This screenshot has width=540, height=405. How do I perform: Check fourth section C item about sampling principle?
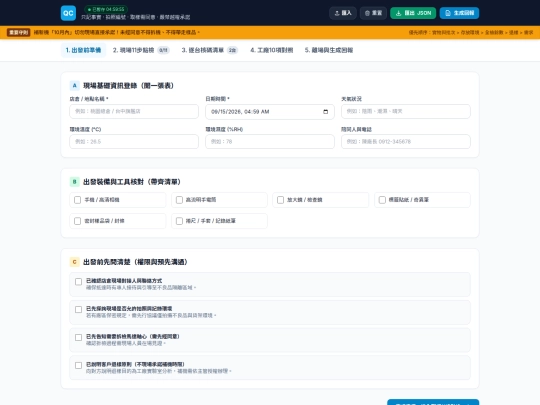click(x=79, y=365)
